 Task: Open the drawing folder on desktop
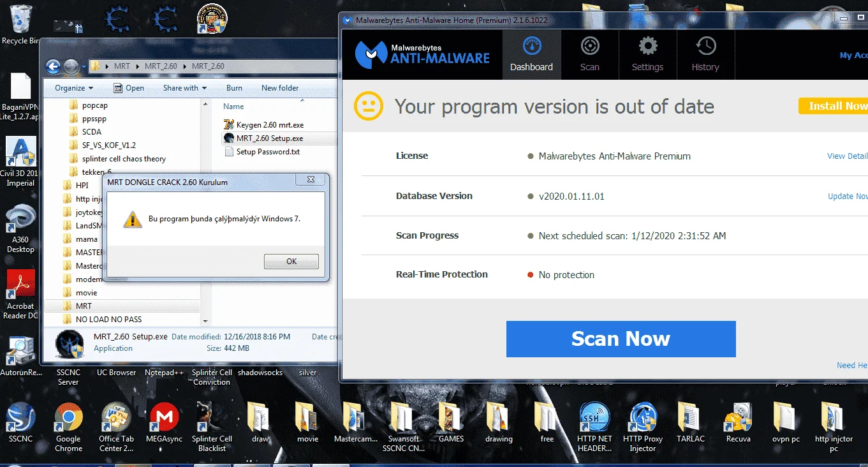tap(499, 423)
